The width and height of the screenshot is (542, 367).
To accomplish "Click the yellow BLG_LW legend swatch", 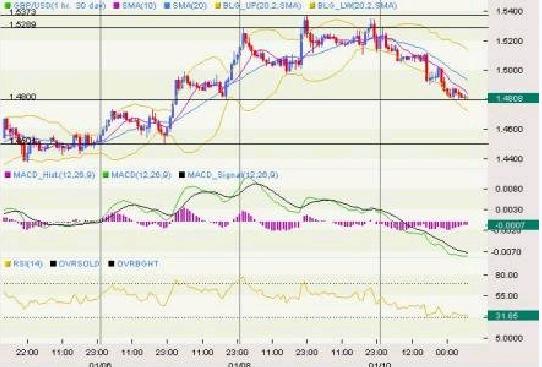I will pyautogui.click(x=312, y=6).
